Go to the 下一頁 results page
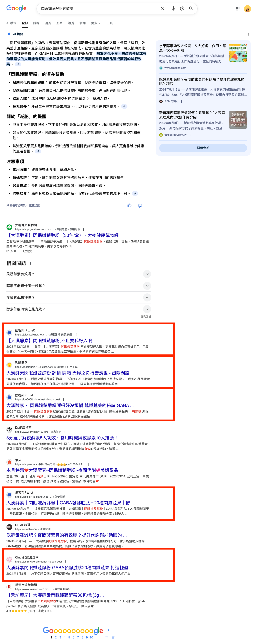254x644 pixels. (x=110, y=637)
